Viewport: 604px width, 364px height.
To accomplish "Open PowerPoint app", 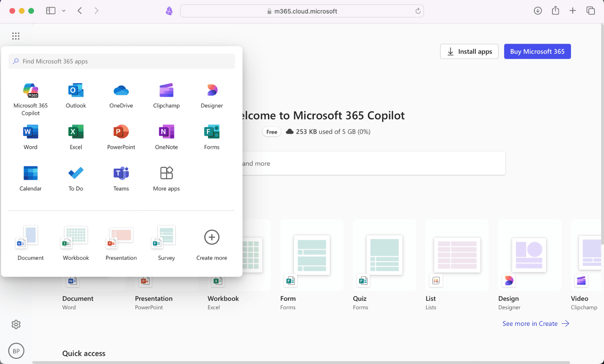I will point(121,137).
